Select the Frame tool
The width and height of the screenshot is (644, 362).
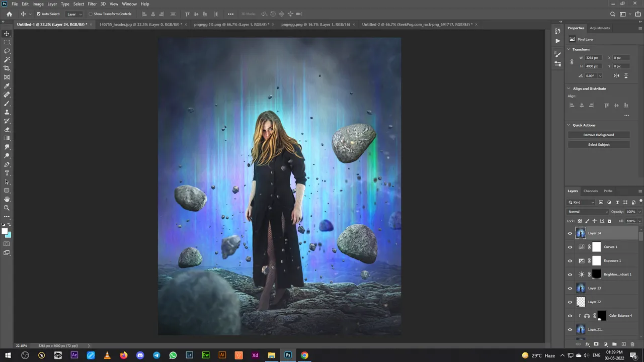coord(7,77)
